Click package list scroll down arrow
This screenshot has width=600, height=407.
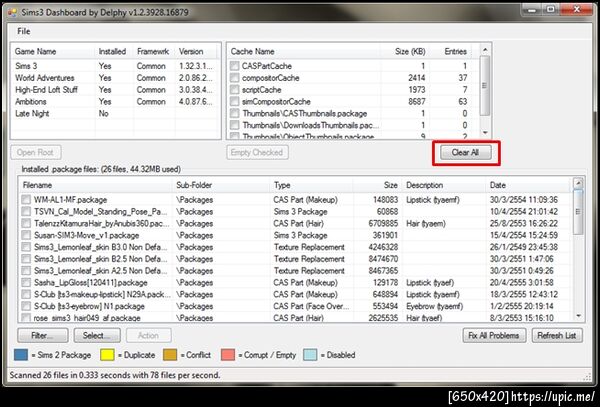point(578,316)
